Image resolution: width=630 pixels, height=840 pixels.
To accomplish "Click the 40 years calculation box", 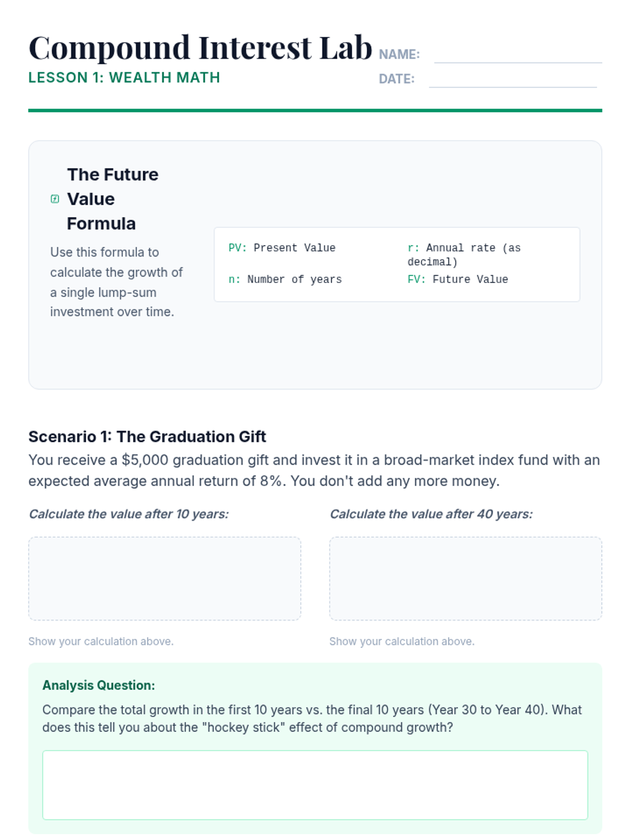I will pyautogui.click(x=465, y=578).
